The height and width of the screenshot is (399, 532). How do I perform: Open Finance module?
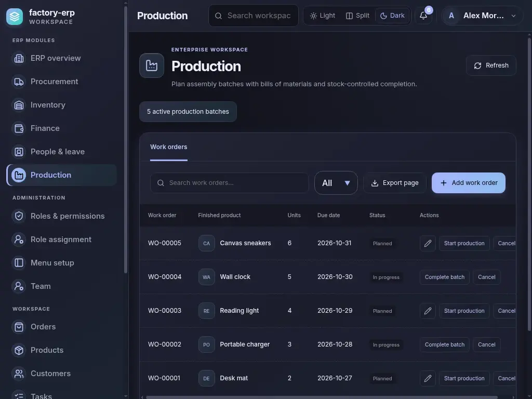(62, 129)
